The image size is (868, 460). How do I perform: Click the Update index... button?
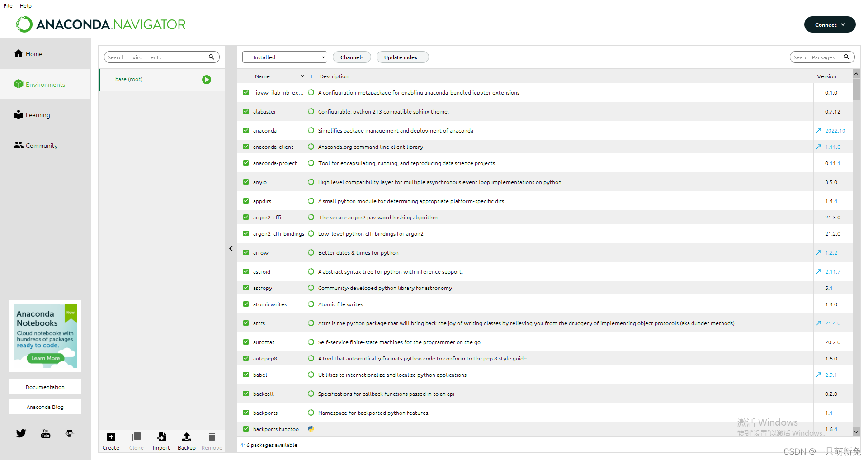[402, 57]
